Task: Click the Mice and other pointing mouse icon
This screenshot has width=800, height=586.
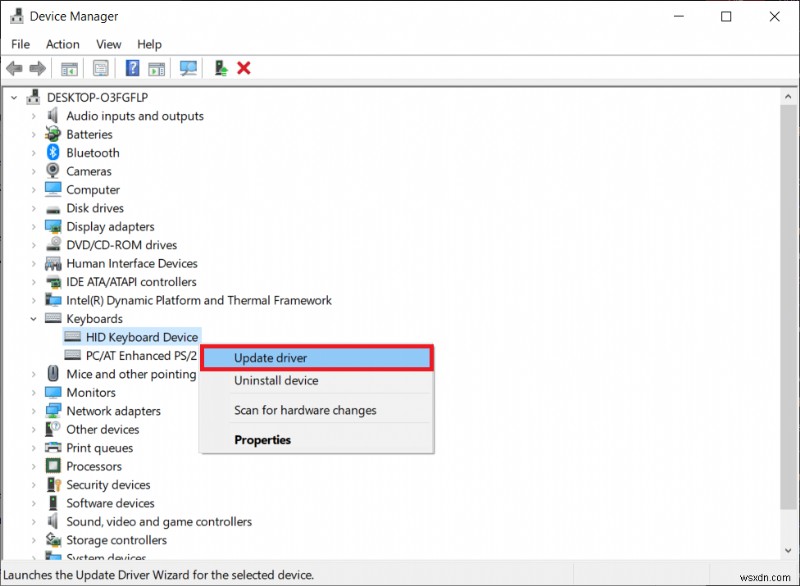Action: 53,374
